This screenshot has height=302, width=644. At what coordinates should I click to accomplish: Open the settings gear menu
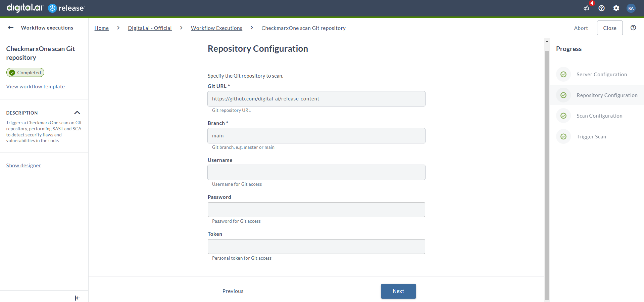[616, 8]
